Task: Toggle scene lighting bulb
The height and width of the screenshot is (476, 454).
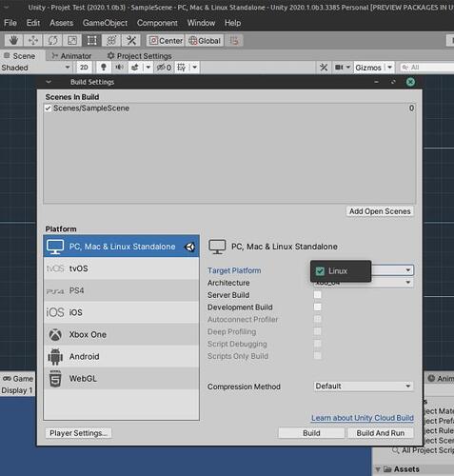Action: click(104, 68)
